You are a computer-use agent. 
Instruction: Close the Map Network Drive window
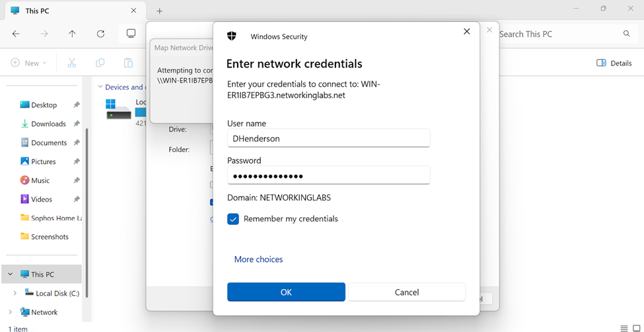(x=489, y=30)
